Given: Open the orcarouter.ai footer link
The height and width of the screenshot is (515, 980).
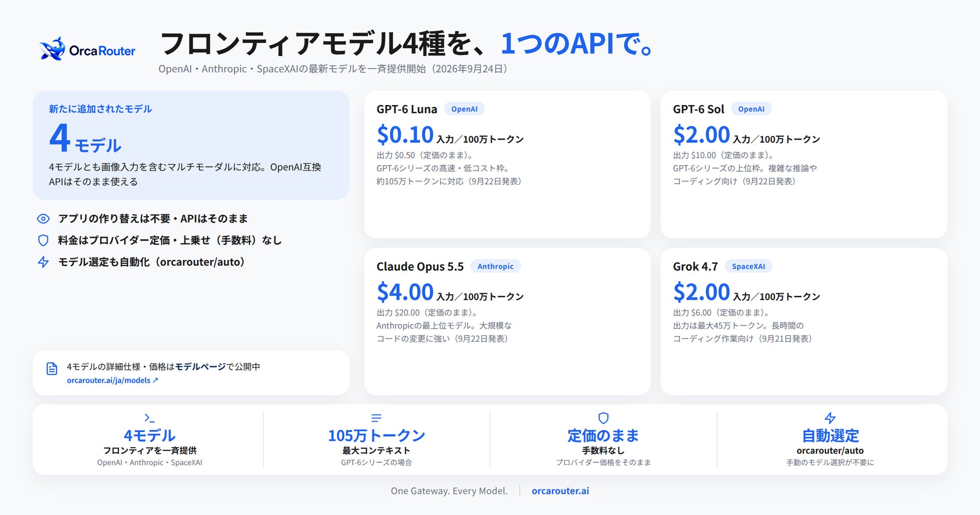Looking at the screenshot, I should point(560,491).
